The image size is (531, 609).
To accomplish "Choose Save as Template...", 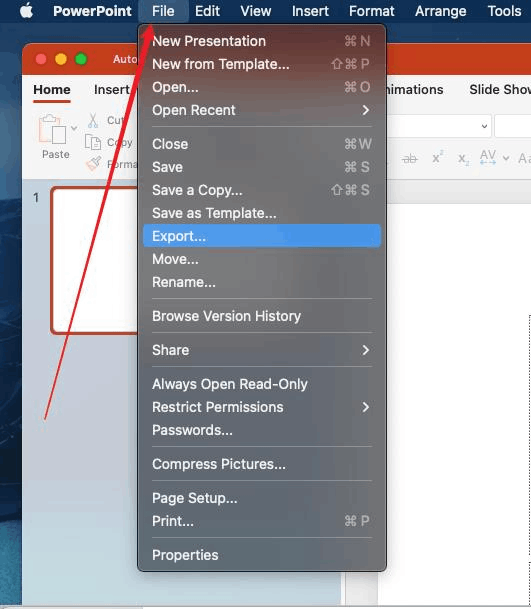I will (261, 213).
